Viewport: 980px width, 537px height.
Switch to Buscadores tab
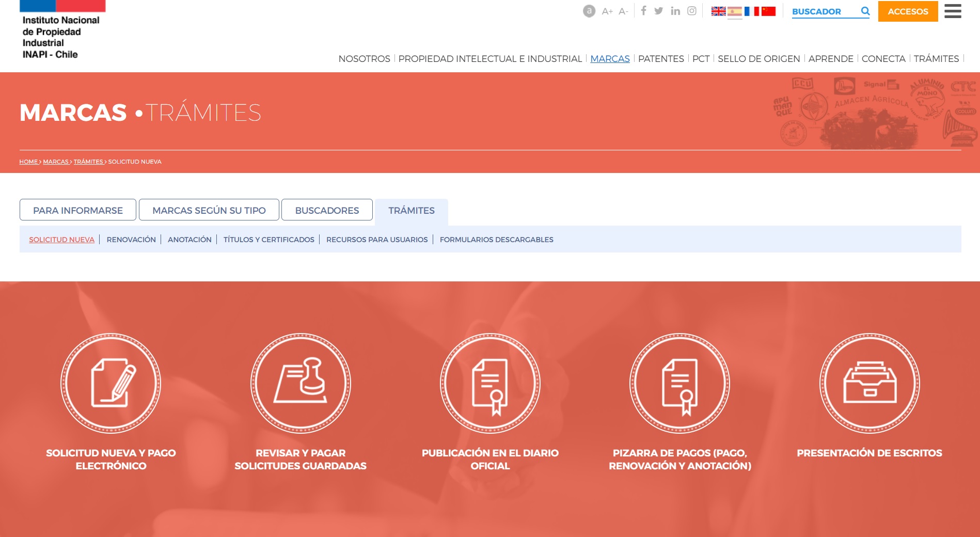pyautogui.click(x=327, y=210)
